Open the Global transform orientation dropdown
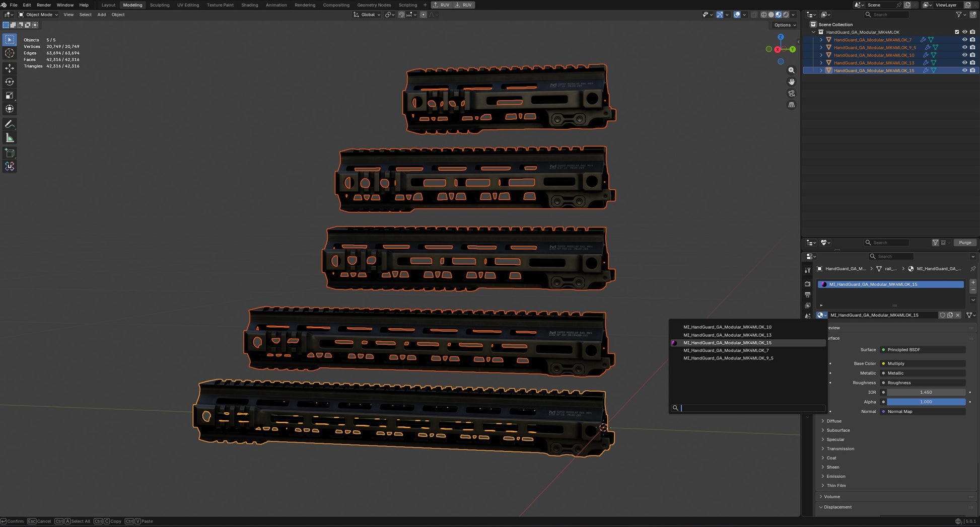This screenshot has height=527, width=980. (x=368, y=15)
